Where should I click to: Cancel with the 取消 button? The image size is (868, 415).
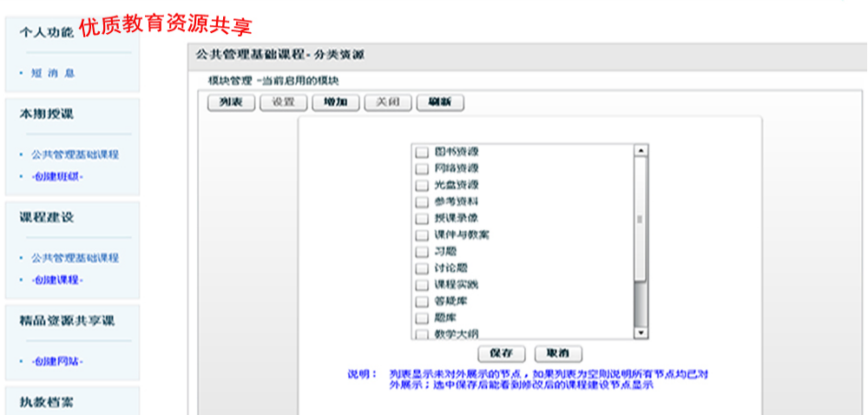coord(558,353)
